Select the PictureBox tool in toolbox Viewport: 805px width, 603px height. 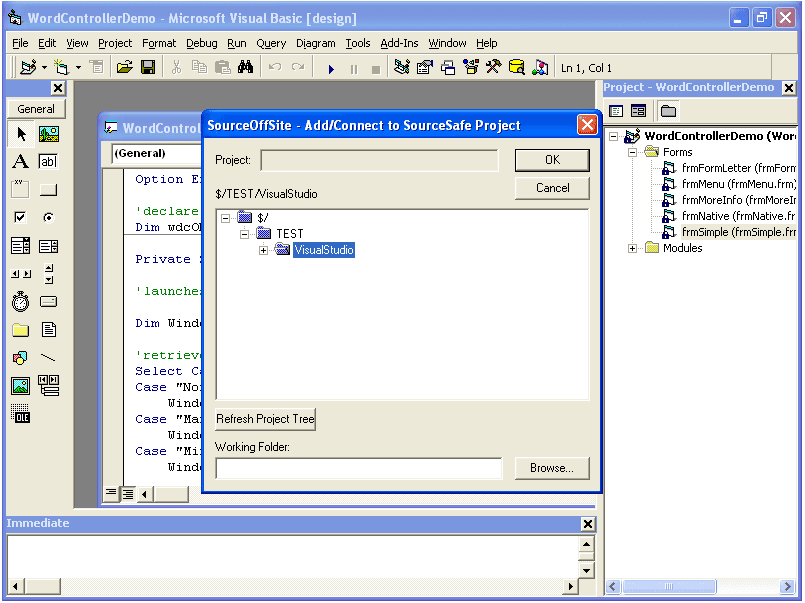click(49, 134)
